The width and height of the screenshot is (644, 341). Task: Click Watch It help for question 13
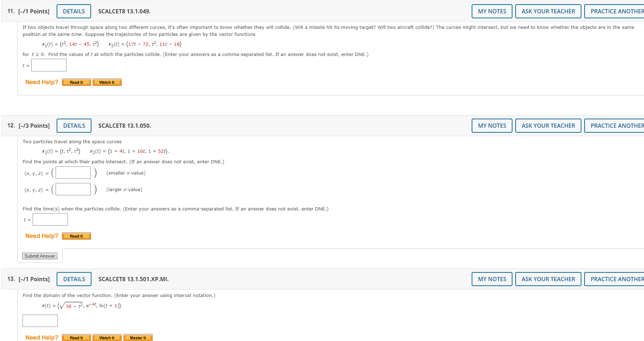[107, 338]
